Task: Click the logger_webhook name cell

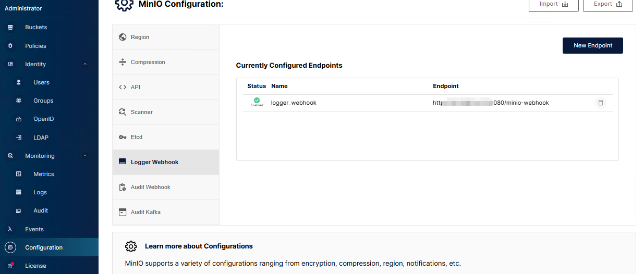Action: click(x=294, y=103)
